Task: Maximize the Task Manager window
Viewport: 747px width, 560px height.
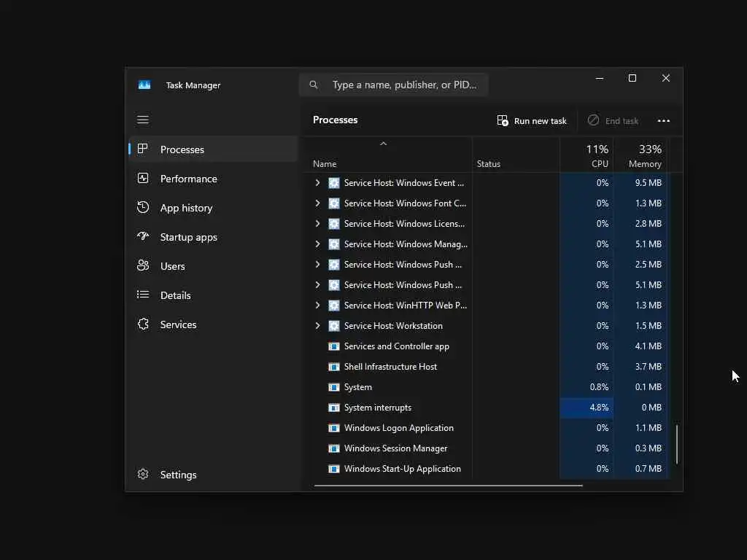Action: coord(632,78)
